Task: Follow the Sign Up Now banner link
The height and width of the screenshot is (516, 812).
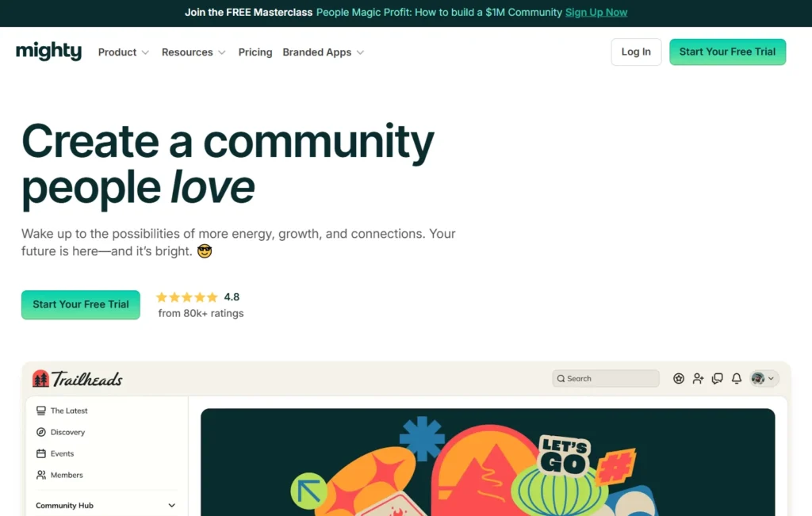Action: [x=596, y=13]
